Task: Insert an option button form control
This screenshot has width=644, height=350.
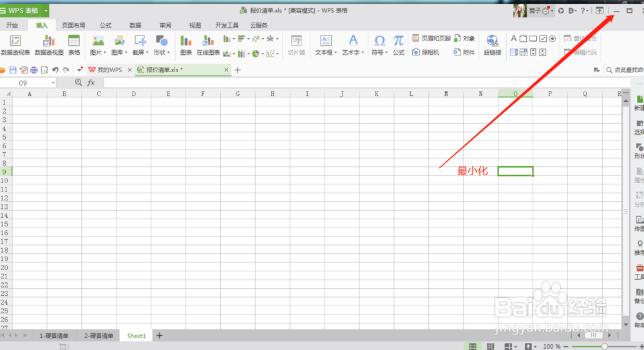Action: pos(553,38)
